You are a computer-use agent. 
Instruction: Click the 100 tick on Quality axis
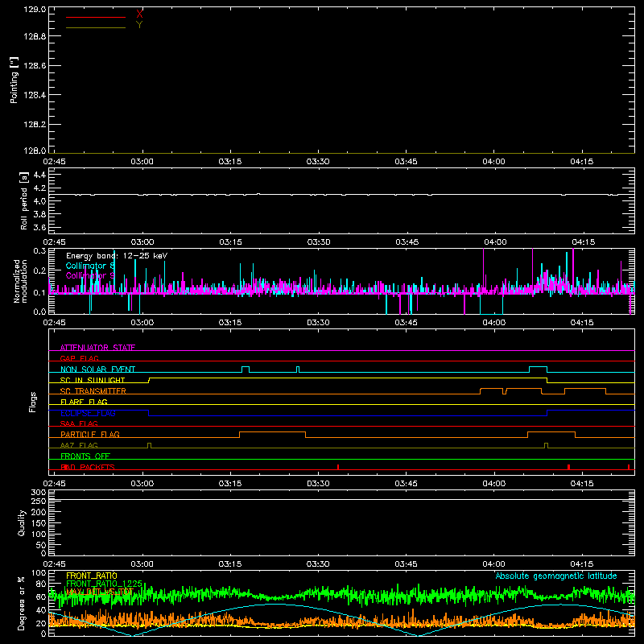(x=39, y=534)
